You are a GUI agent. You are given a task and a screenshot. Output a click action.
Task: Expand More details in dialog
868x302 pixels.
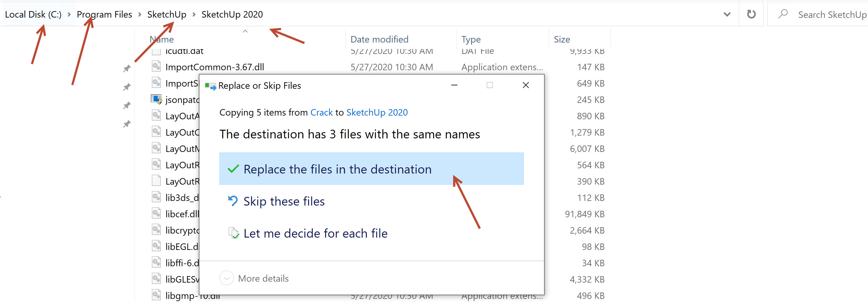(x=254, y=278)
